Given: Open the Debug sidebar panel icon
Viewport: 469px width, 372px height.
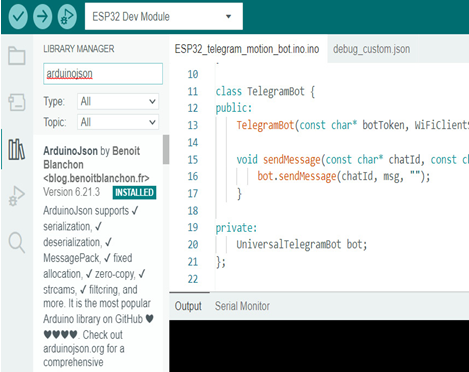Looking at the screenshot, I should 17,196.
